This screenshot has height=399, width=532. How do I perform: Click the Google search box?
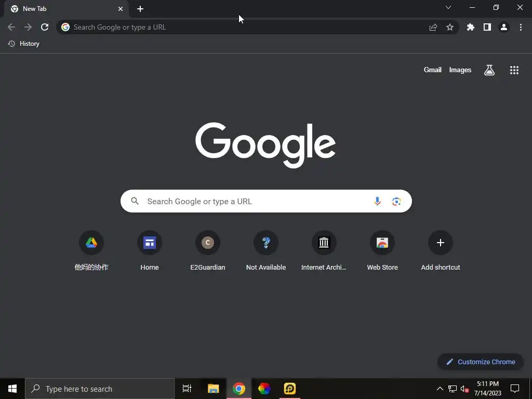click(x=266, y=201)
